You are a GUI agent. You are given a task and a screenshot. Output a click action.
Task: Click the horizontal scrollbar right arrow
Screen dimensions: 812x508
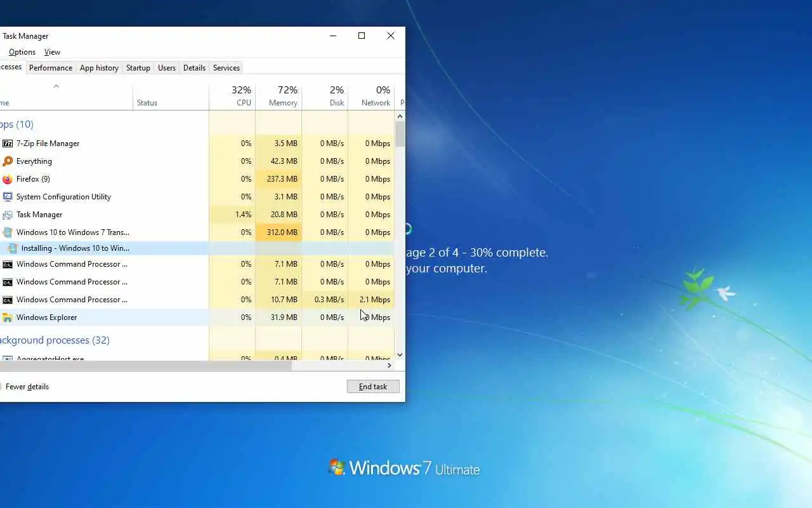click(390, 365)
